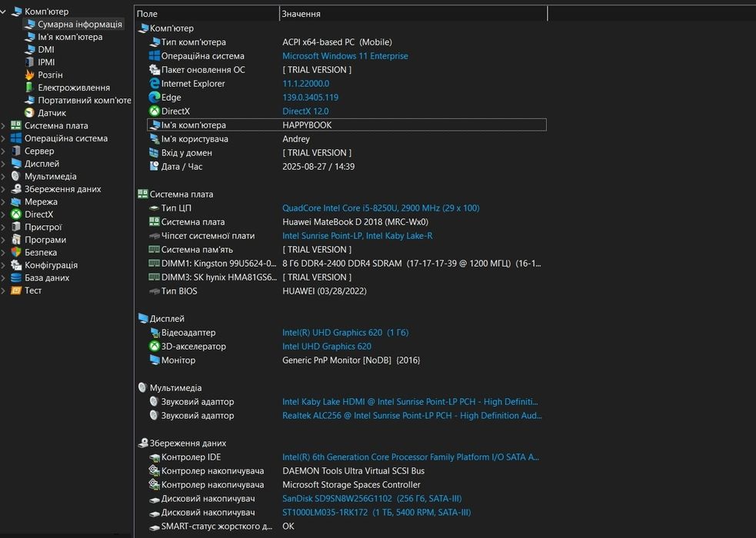Click the shield icon next to Безпека

(16, 252)
